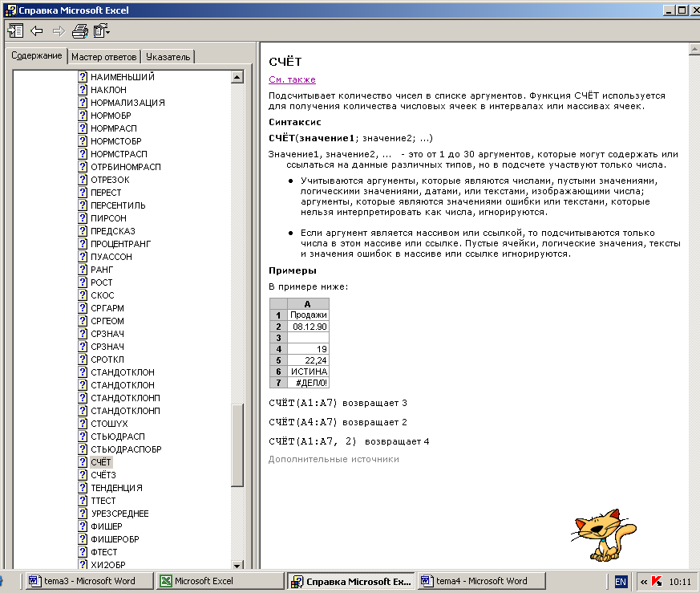Click the Forward arrow toolbar icon
Image resolution: width=700 pixels, height=593 pixels.
(59, 30)
